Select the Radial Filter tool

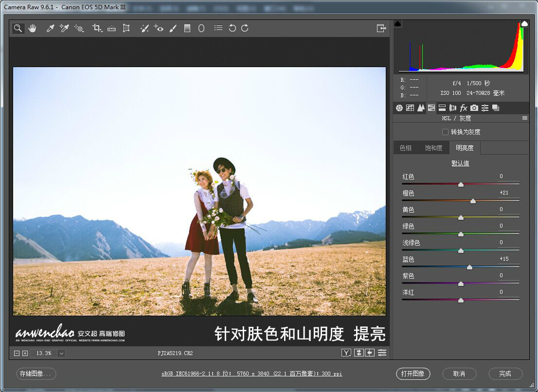[201, 28]
